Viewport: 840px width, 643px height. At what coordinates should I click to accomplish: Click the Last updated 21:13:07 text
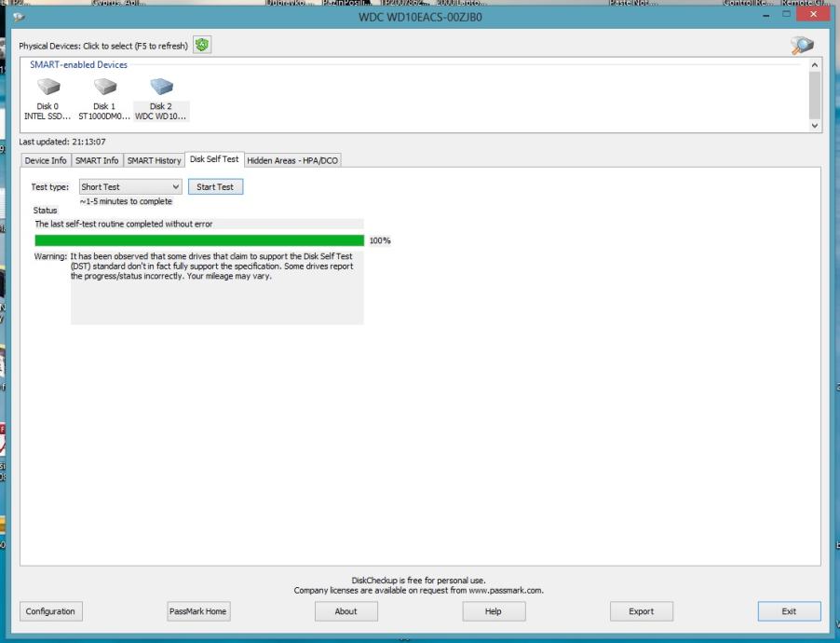pyautogui.click(x=62, y=142)
